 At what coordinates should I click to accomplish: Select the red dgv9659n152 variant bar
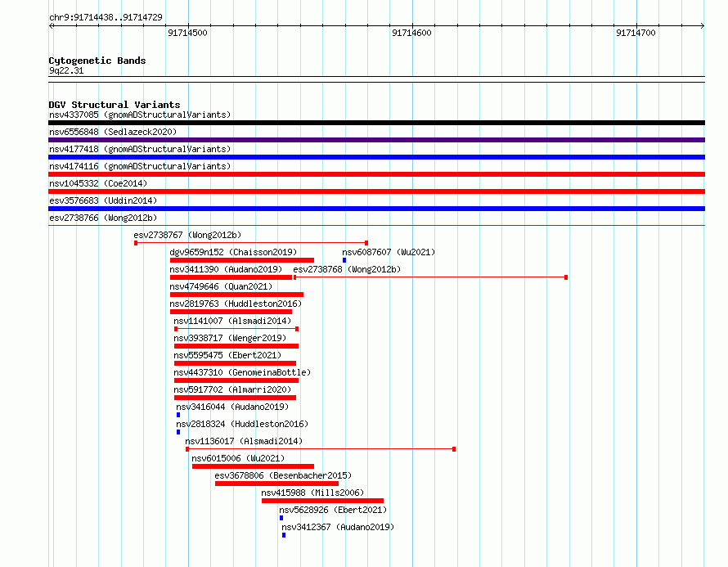coord(242,260)
